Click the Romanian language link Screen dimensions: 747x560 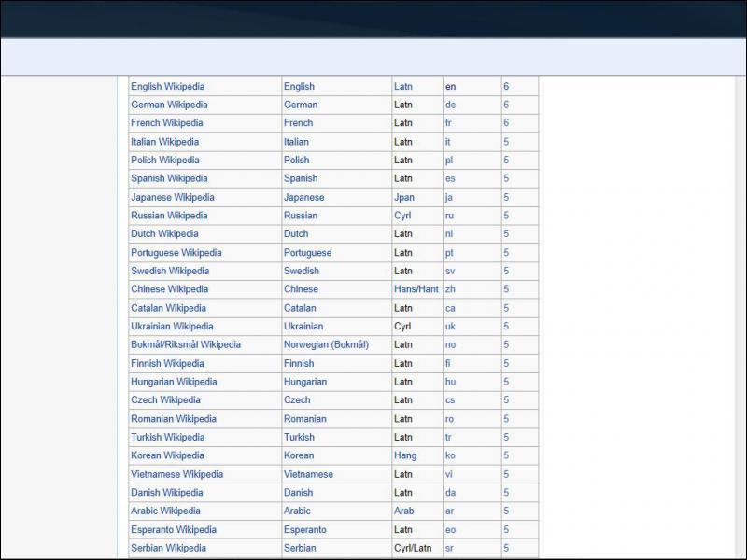pos(305,419)
